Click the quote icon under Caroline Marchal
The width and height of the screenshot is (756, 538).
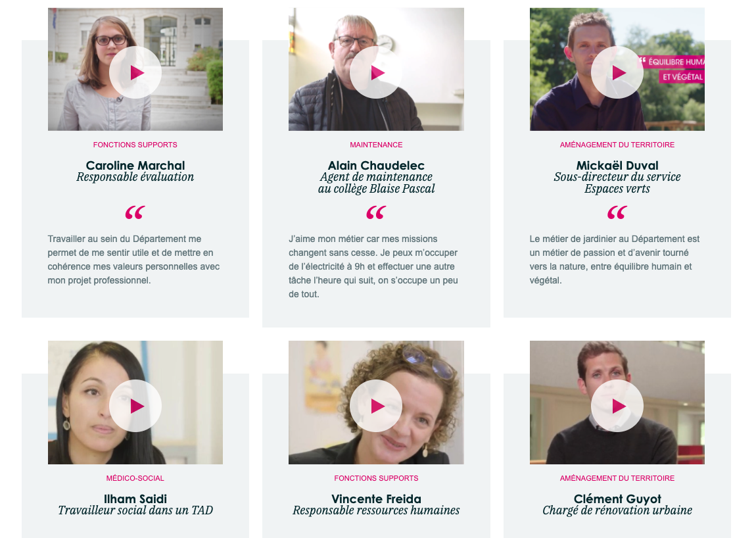pyautogui.click(x=135, y=212)
